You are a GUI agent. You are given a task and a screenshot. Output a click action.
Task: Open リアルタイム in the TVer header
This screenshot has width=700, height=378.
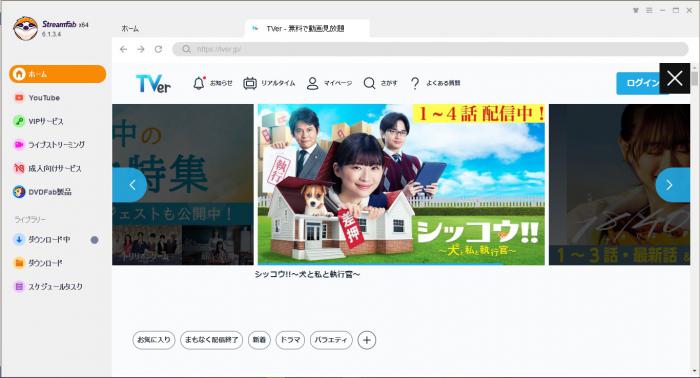pyautogui.click(x=269, y=83)
